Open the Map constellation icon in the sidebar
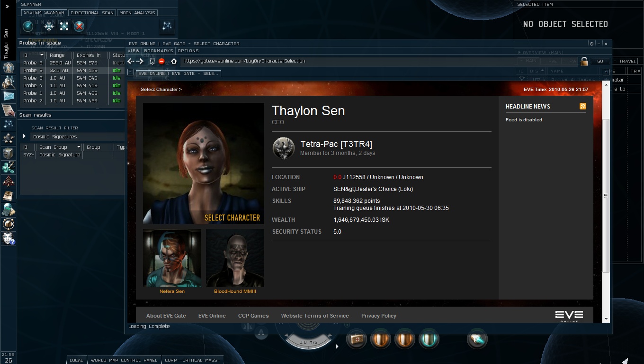Viewport: 644px width, 364px height. click(8, 124)
